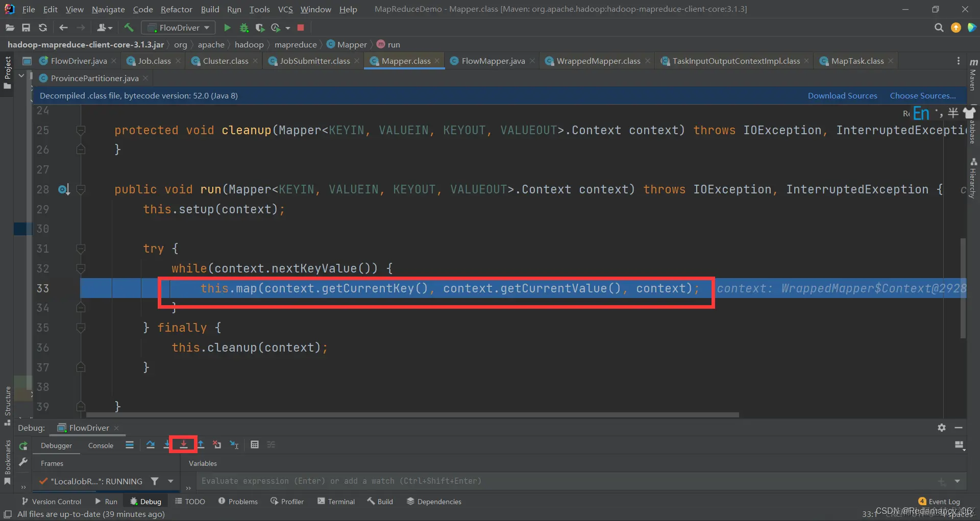Click the Step Over debugger icon
This screenshot has width=980, height=521.
tap(150, 445)
